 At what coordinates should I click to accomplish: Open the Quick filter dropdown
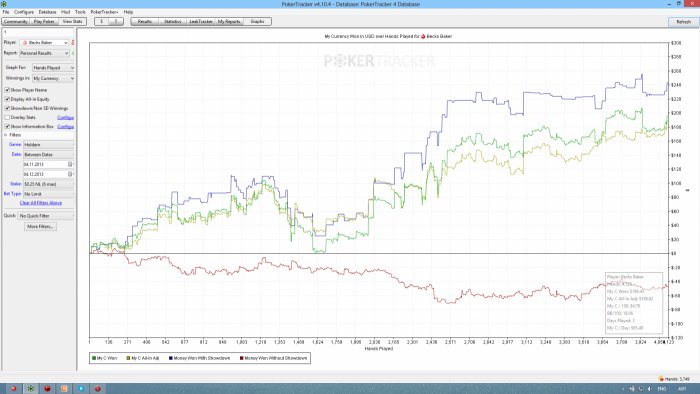pyautogui.click(x=46, y=216)
